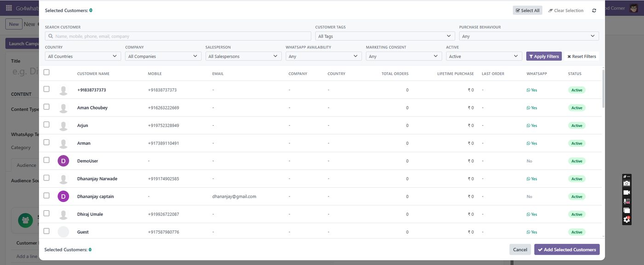Click the New button behind dialog

tap(14, 24)
